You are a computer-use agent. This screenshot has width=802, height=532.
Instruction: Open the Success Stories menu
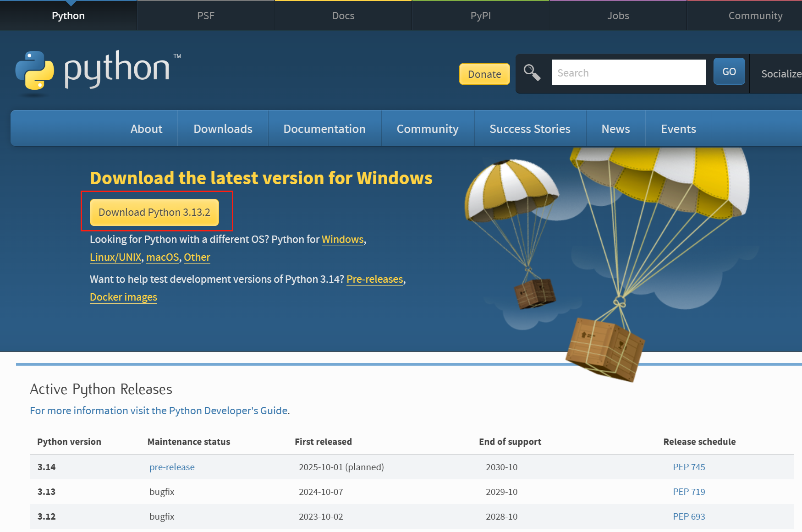click(530, 129)
